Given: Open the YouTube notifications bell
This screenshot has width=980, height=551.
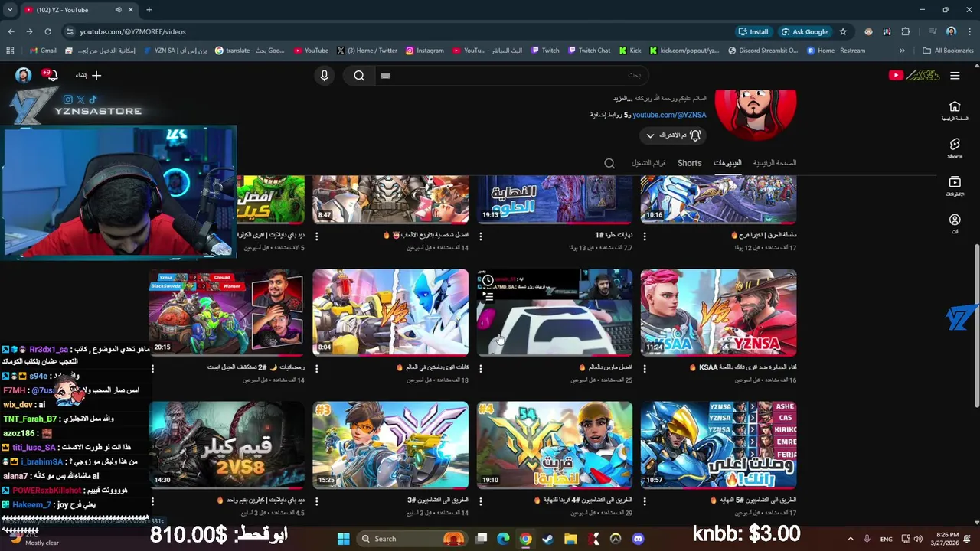Looking at the screenshot, I should tap(51, 75).
